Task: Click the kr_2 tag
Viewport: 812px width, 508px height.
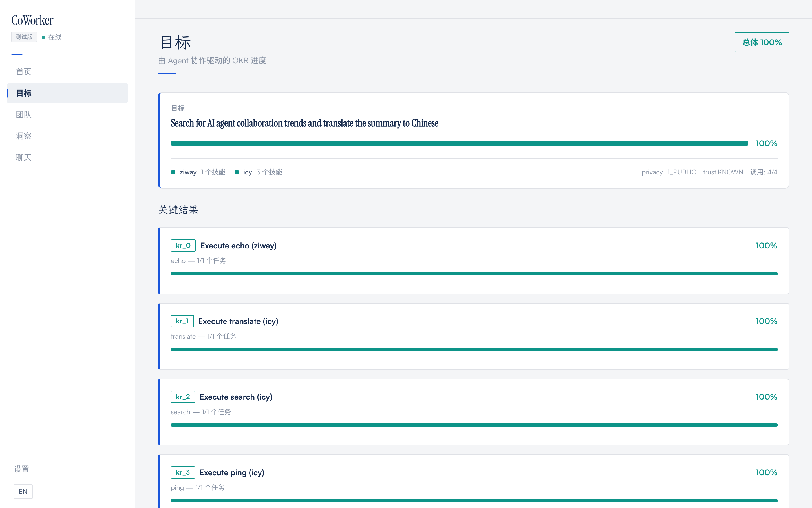Action: (183, 397)
